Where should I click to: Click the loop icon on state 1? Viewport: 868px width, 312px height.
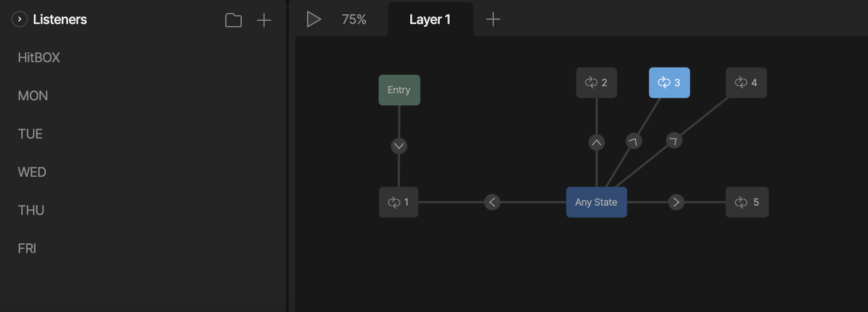point(394,202)
